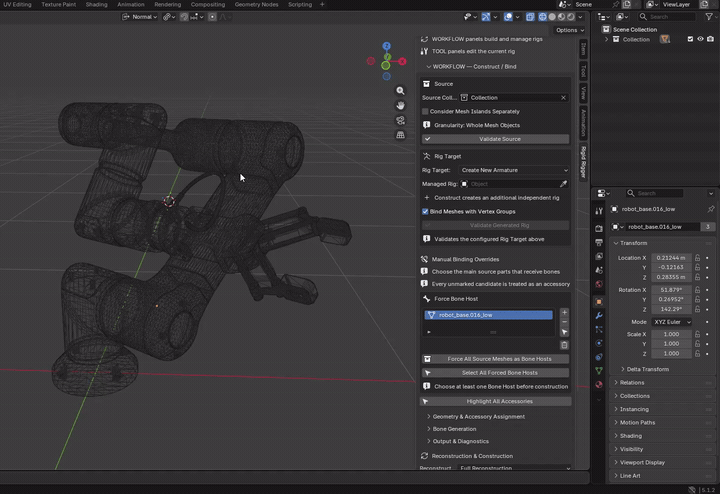Open the Material properties tab
This screenshot has width=720, height=494.
[599, 384]
